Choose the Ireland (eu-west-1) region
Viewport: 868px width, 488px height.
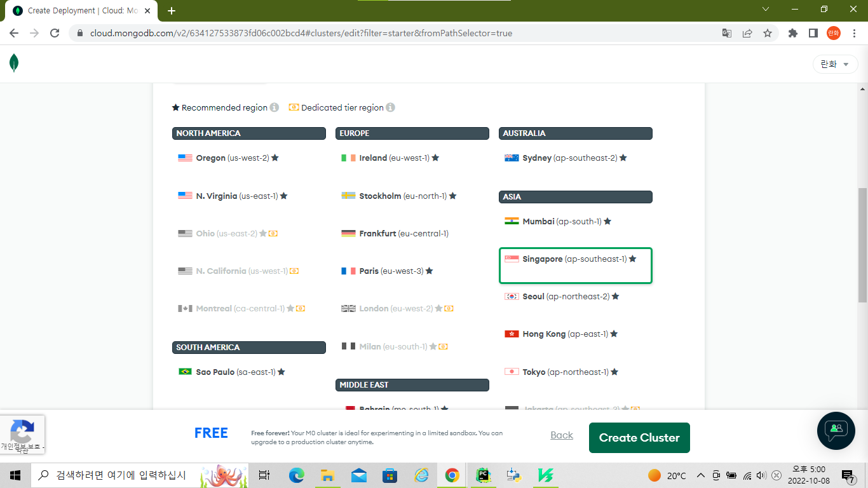[x=412, y=158]
